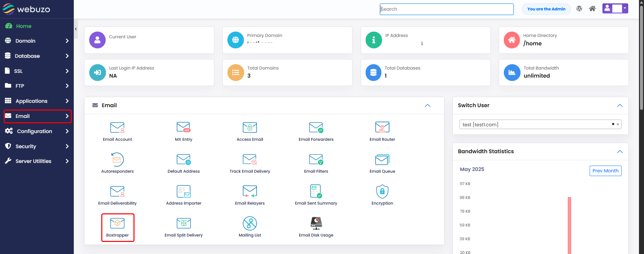Click the May 2025 label
The width and height of the screenshot is (644, 254).
(x=472, y=169)
